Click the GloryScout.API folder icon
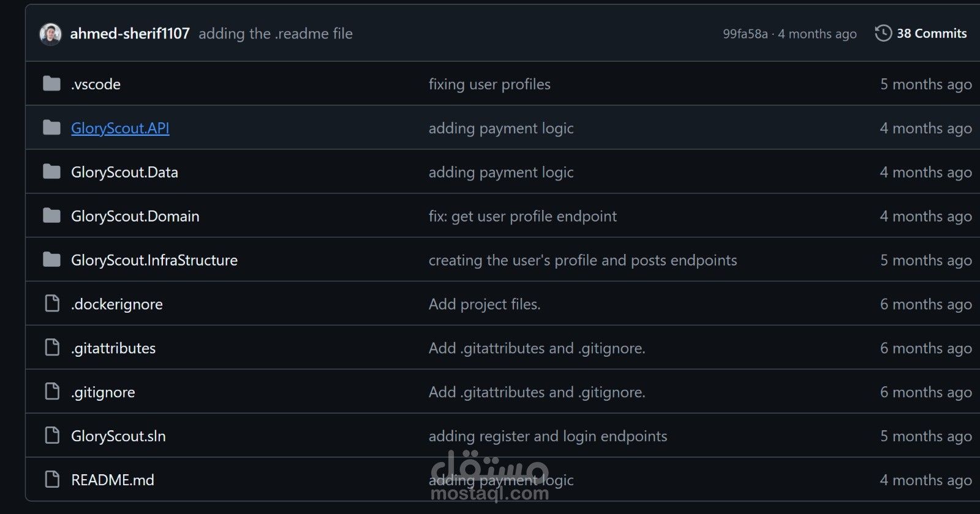 (52, 128)
